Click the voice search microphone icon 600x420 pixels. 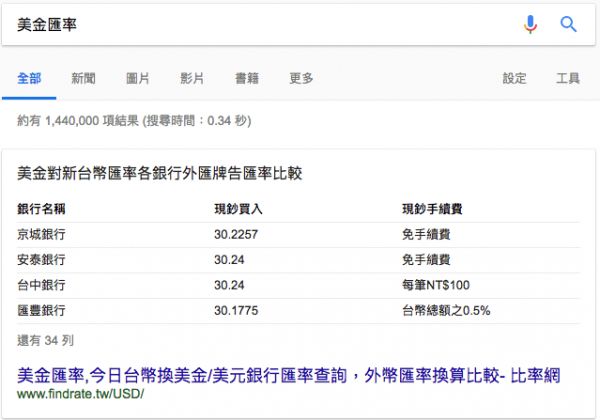(530, 24)
